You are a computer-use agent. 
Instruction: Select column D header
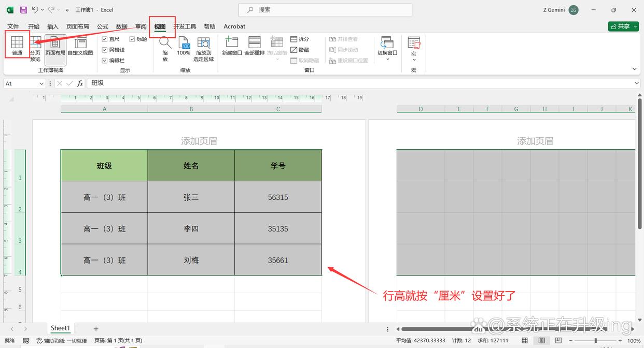(421, 109)
